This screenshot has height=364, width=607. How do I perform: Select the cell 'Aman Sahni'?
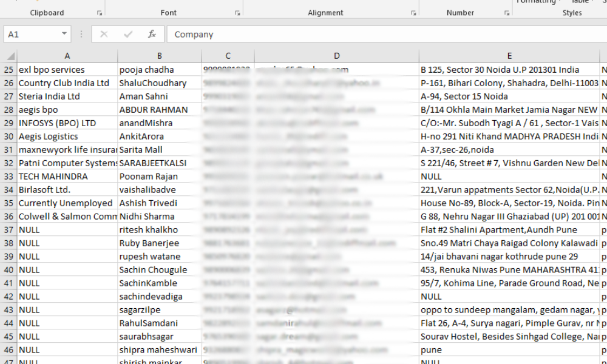pyautogui.click(x=160, y=96)
